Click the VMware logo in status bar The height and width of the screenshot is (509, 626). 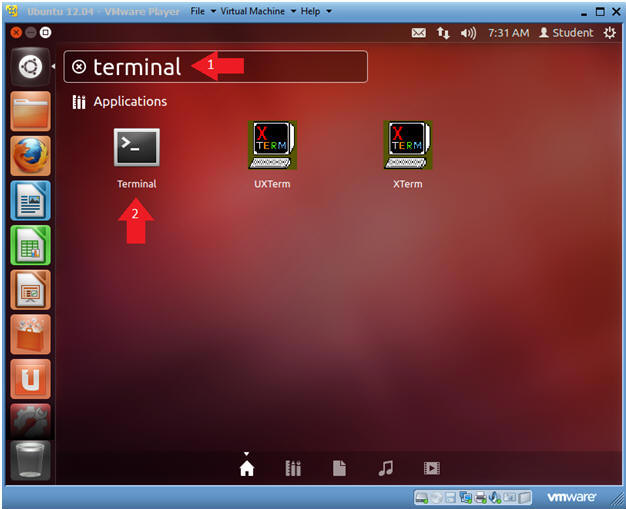click(x=571, y=497)
